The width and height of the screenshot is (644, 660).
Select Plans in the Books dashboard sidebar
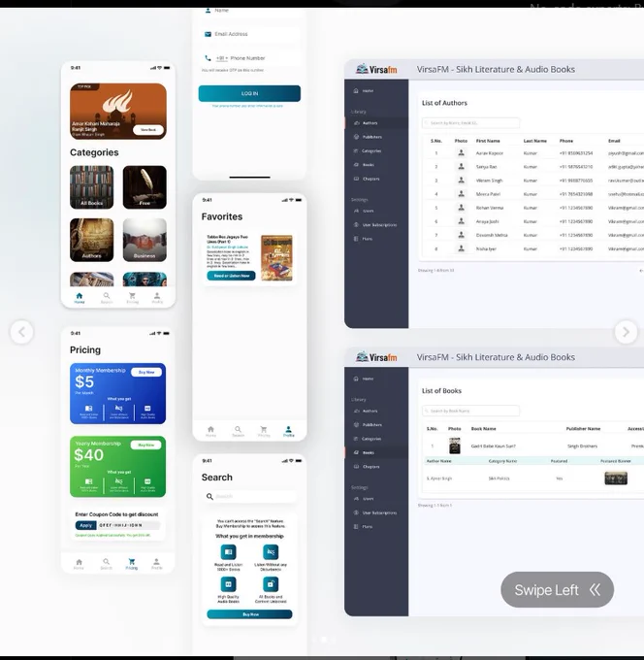click(367, 527)
